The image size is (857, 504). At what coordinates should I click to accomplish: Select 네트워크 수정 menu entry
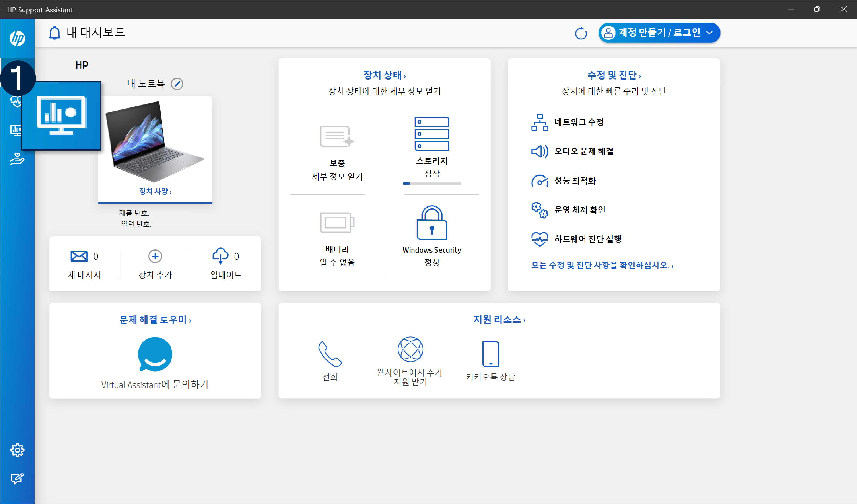coord(579,122)
